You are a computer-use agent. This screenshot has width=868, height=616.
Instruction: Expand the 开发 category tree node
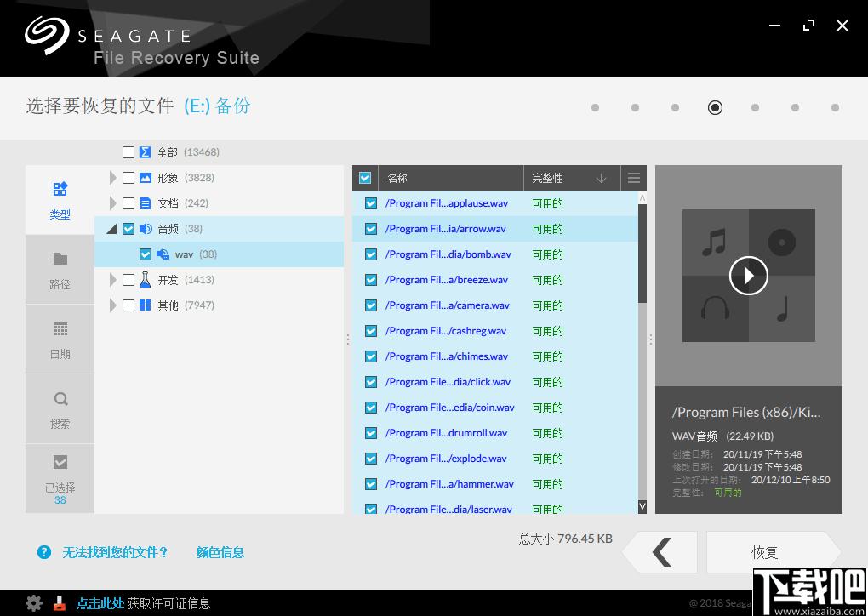coord(112,279)
